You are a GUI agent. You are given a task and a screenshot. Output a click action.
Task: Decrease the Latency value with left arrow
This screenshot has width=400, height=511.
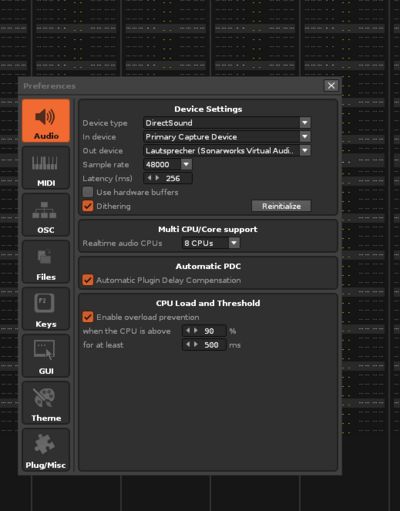(x=149, y=178)
